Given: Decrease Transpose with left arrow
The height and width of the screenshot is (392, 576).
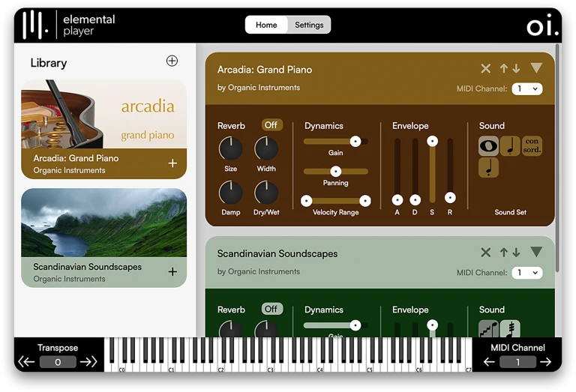Looking at the screenshot, I should click(26, 362).
